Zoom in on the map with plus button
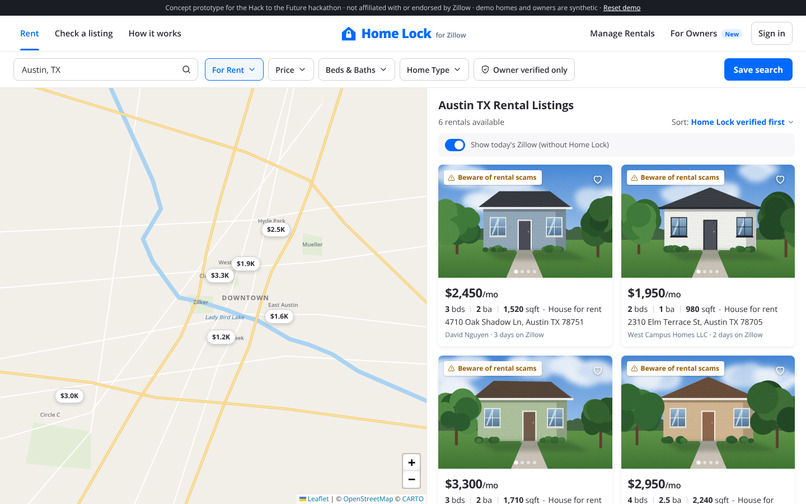This screenshot has height=504, width=806. coord(411,462)
